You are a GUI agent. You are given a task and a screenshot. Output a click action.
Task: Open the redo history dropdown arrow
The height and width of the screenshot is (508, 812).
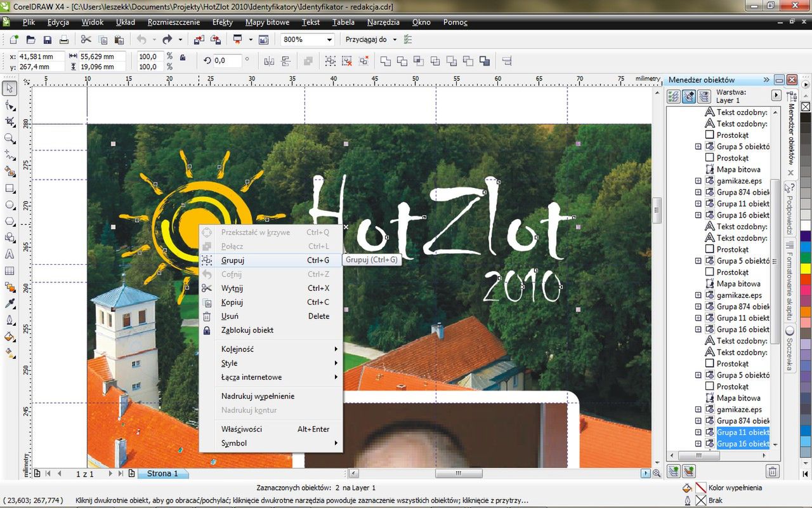tap(180, 39)
